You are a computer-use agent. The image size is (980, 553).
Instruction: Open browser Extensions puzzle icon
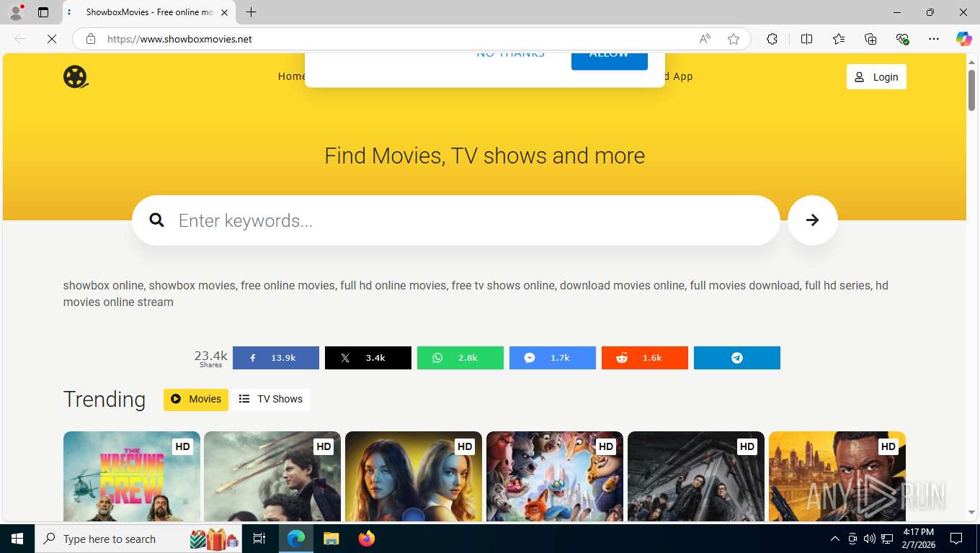click(772, 39)
